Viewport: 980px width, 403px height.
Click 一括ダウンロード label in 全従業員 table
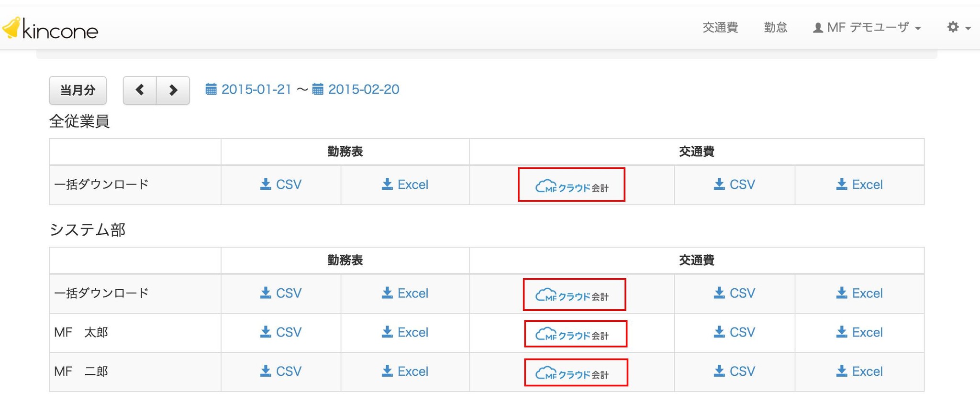click(x=101, y=185)
